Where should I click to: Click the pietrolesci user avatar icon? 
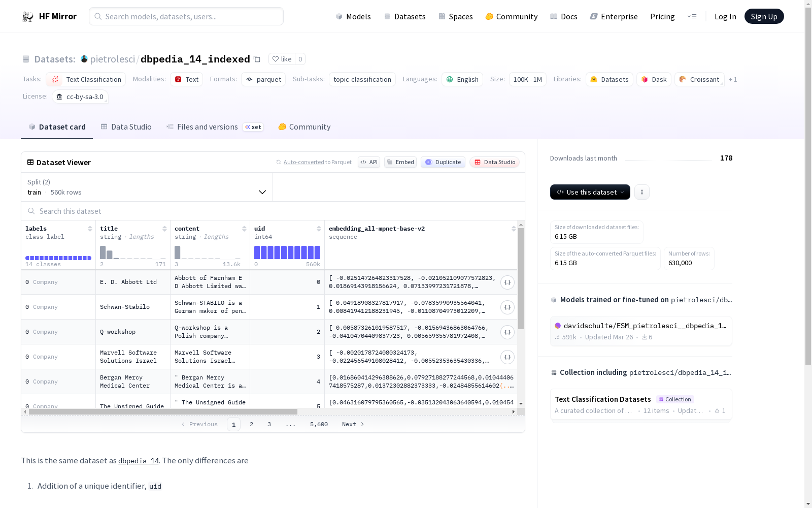(84, 59)
